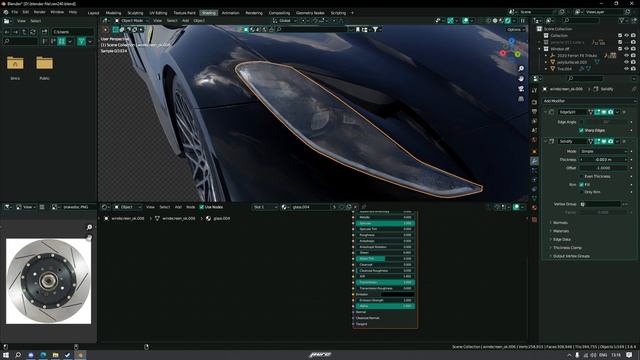Viewport: 640px width, 360px height.
Task: Open File Explorer from taskbar
Action: pos(55,355)
